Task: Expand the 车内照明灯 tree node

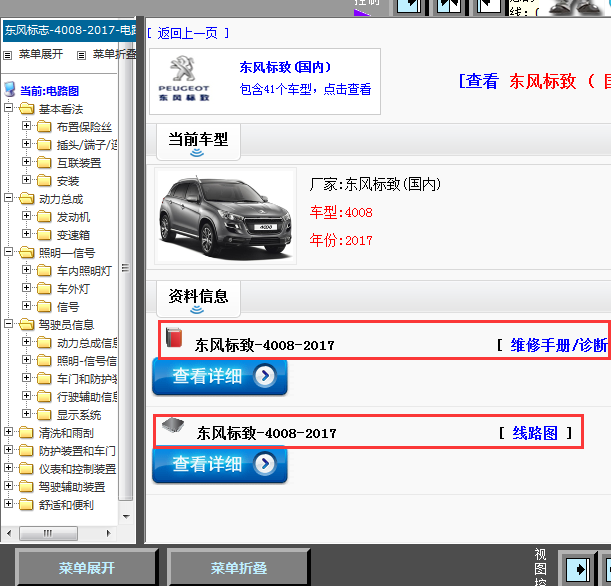Action: point(26,270)
